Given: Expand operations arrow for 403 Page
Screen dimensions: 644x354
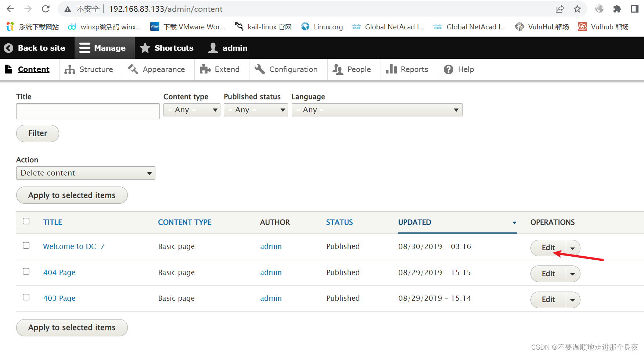Looking at the screenshot, I should tap(573, 300).
